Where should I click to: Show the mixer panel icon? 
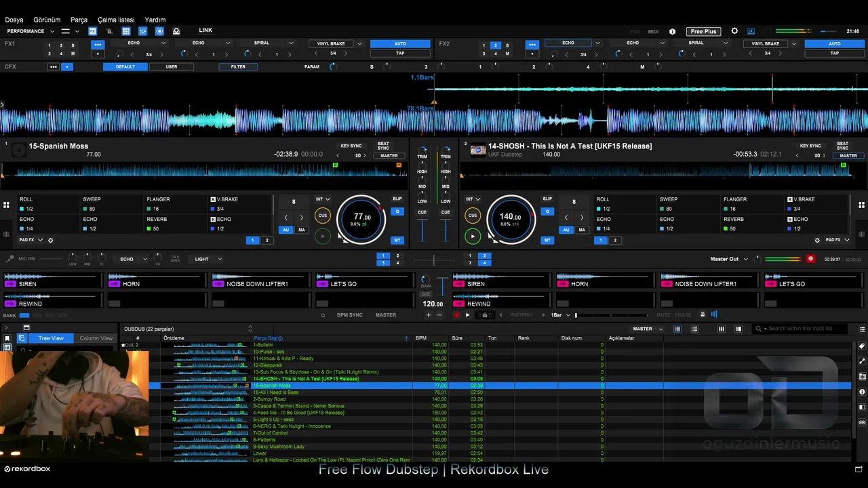143,31
